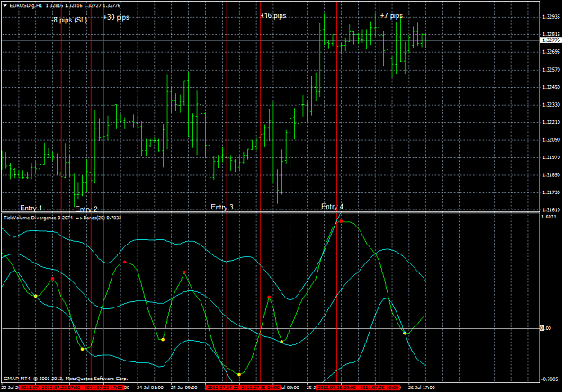Click the "=>Bands(20) 0.7032" indicator label
The image size is (562, 392).
click(x=99, y=218)
